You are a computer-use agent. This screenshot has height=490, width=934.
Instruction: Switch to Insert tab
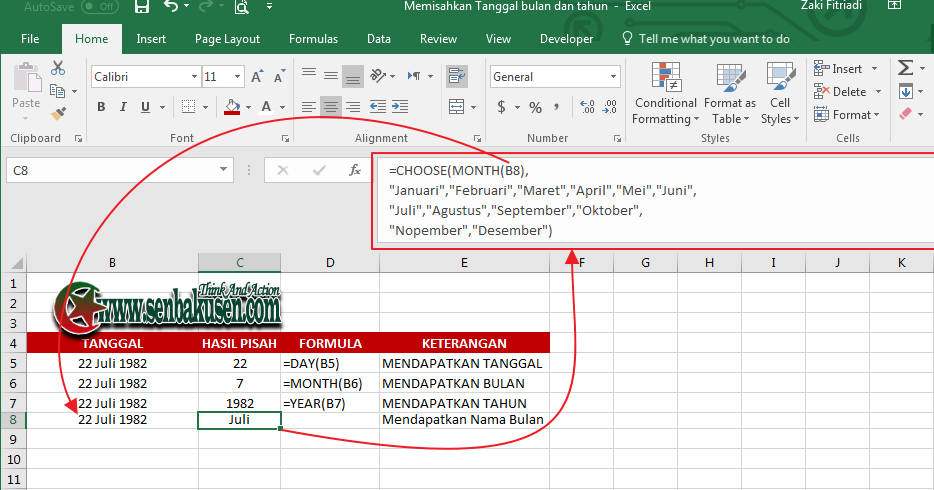(151, 39)
